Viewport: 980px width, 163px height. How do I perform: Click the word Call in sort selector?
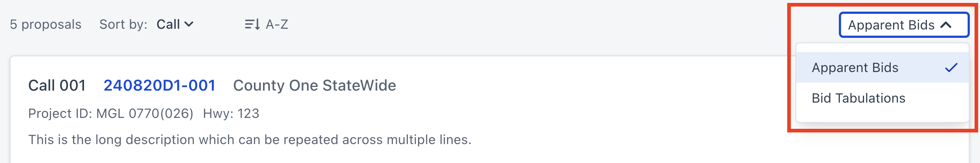(x=168, y=25)
